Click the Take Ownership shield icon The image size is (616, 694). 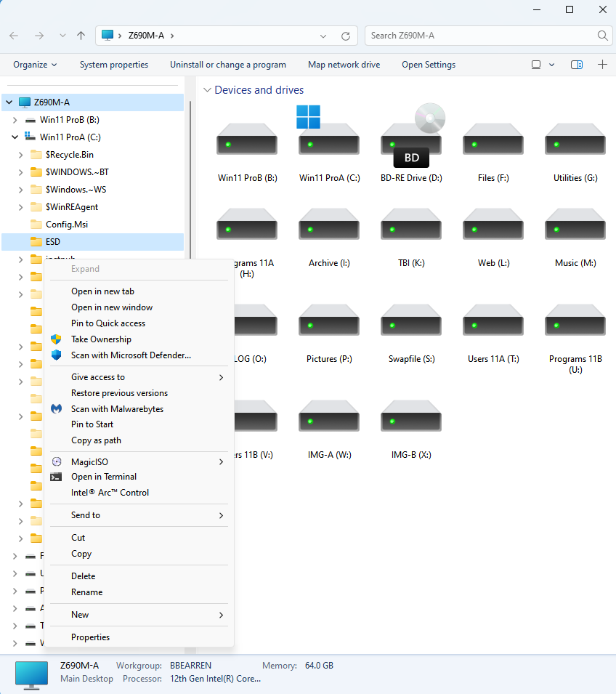[56, 339]
